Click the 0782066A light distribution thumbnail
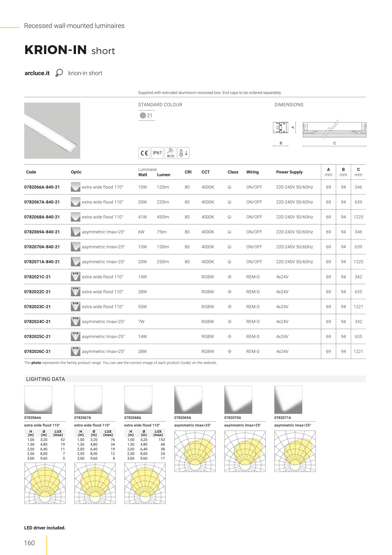 click(38, 400)
